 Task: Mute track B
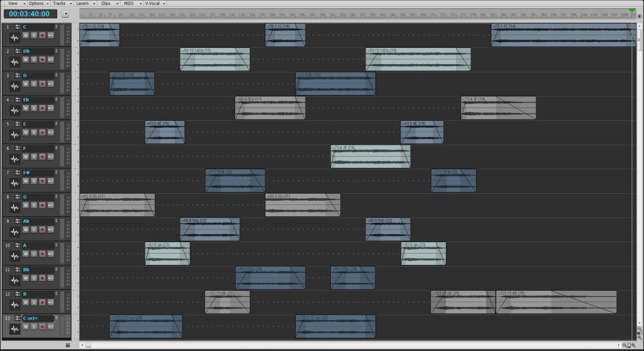click(26, 303)
